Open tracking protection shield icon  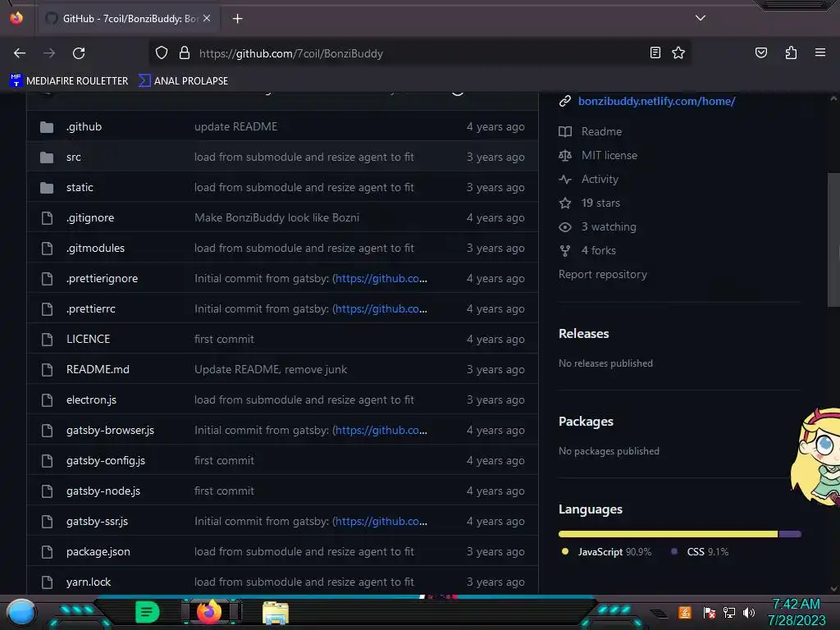[162, 53]
